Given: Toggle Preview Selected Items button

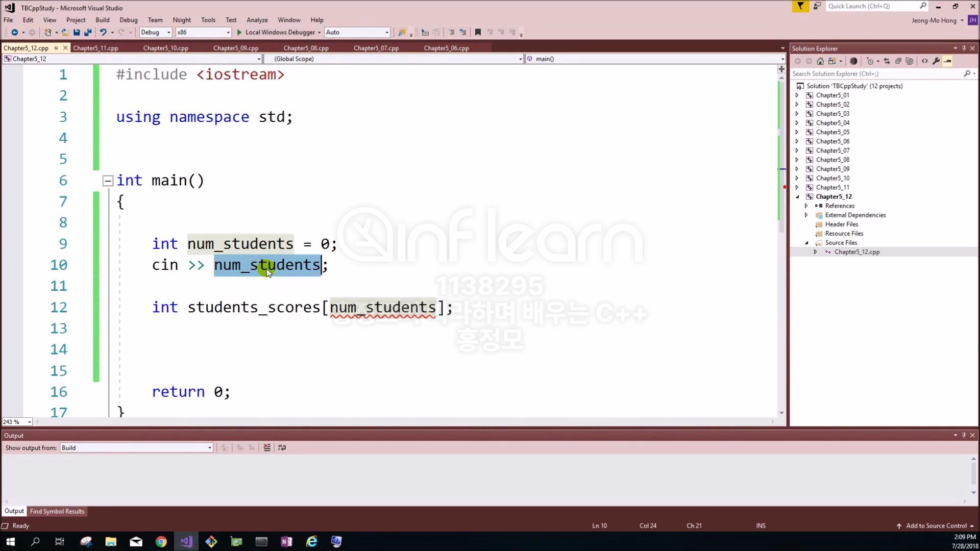Looking at the screenshot, I should (x=948, y=61).
